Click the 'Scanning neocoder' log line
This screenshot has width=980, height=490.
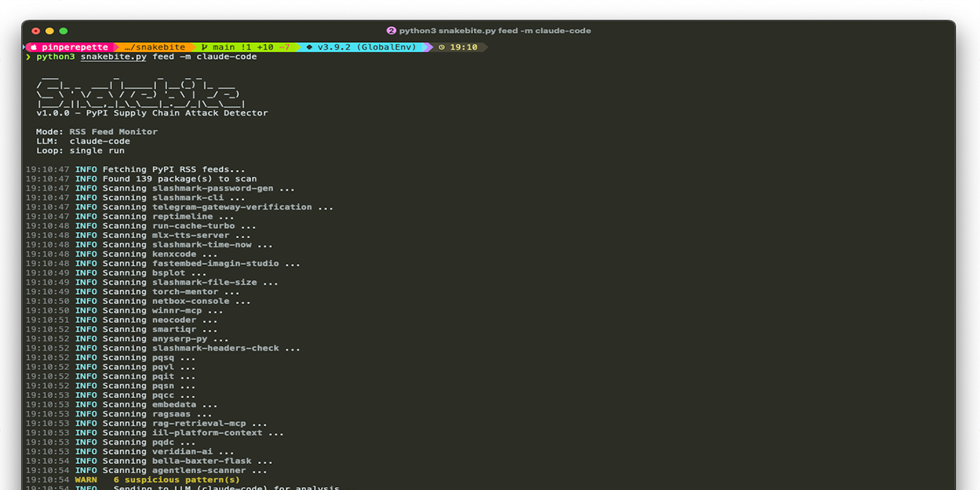(x=122, y=320)
